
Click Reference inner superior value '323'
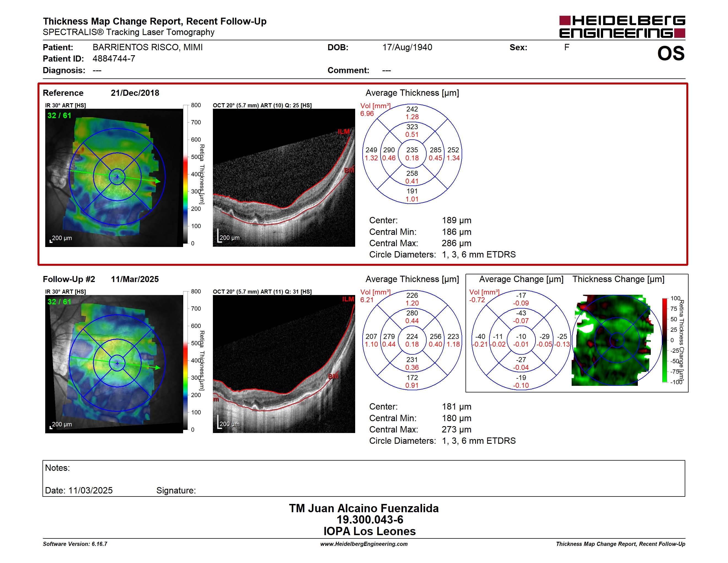(x=412, y=127)
